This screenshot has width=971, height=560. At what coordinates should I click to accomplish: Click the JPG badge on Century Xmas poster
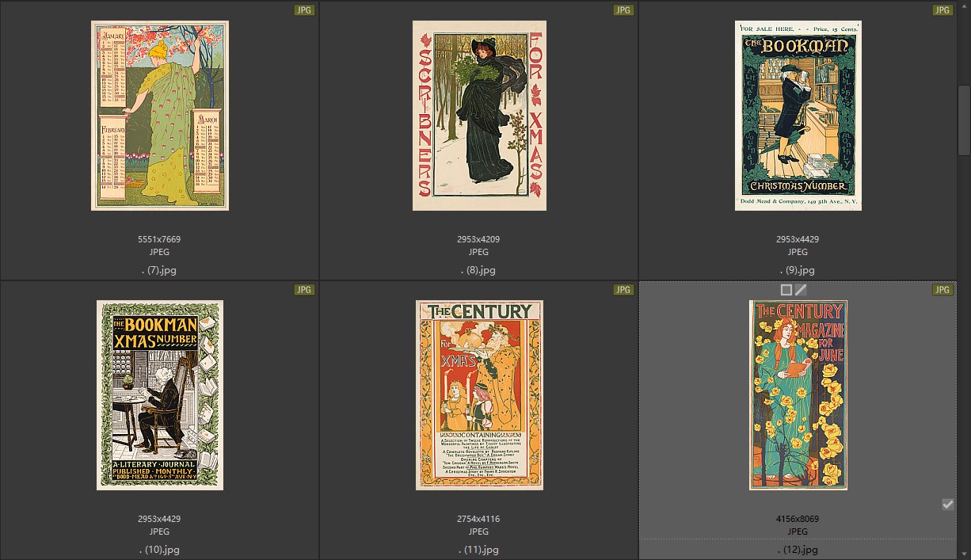click(623, 290)
